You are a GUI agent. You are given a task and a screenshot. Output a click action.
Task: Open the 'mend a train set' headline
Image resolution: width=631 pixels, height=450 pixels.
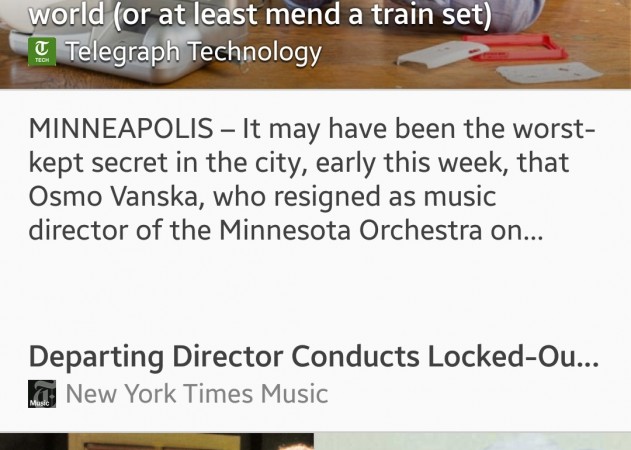pyautogui.click(x=260, y=14)
